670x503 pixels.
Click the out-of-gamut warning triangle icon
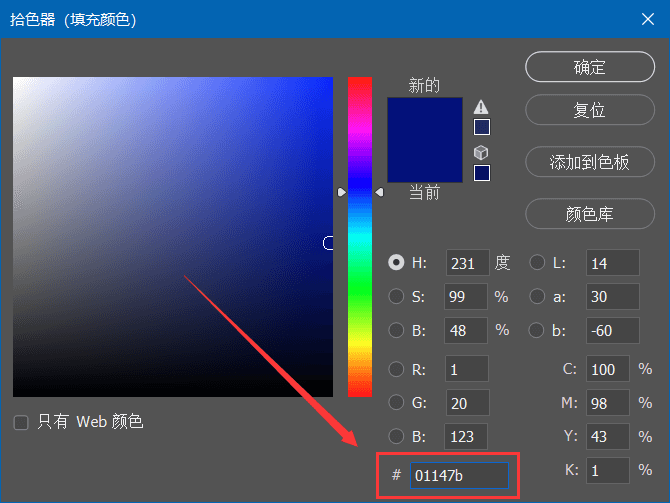pos(481,107)
